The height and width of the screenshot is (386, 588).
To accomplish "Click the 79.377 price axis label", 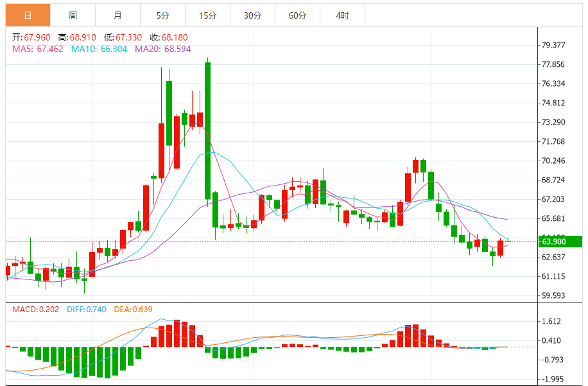I will (553, 45).
